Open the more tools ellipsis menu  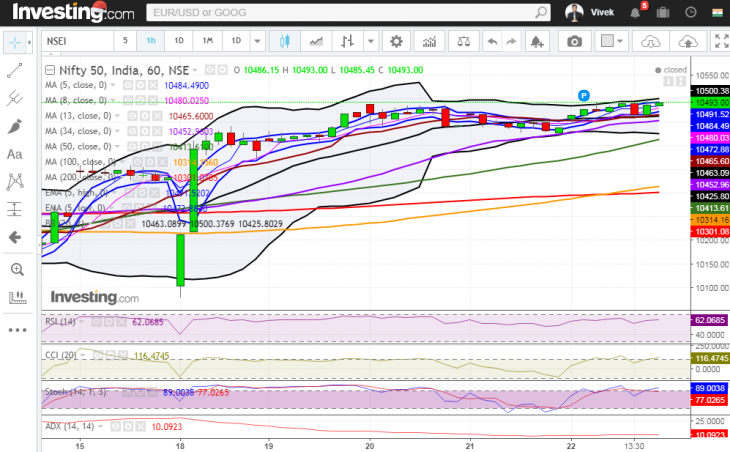tap(17, 330)
